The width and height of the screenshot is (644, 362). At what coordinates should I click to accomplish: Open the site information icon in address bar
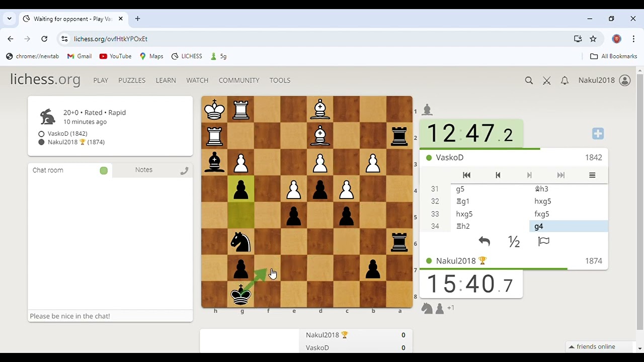tap(64, 39)
